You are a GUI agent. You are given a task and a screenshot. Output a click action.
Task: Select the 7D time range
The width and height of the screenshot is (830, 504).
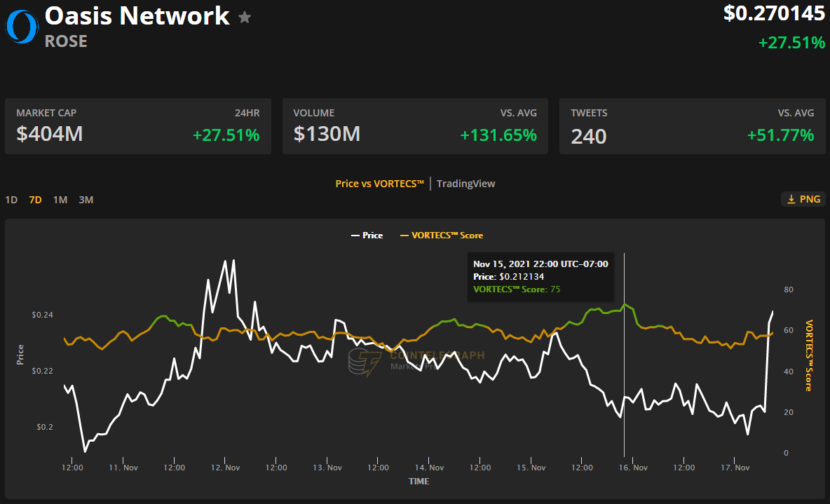coord(36,200)
